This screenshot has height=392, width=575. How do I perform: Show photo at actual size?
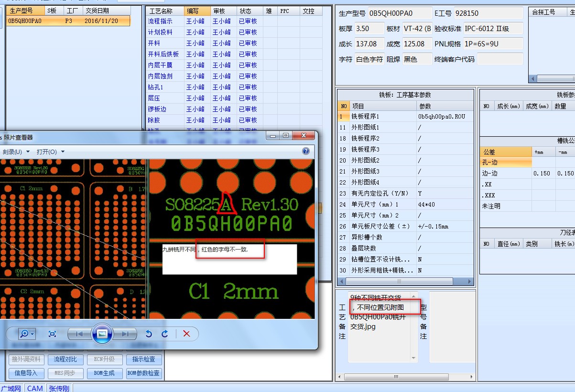coord(53,334)
